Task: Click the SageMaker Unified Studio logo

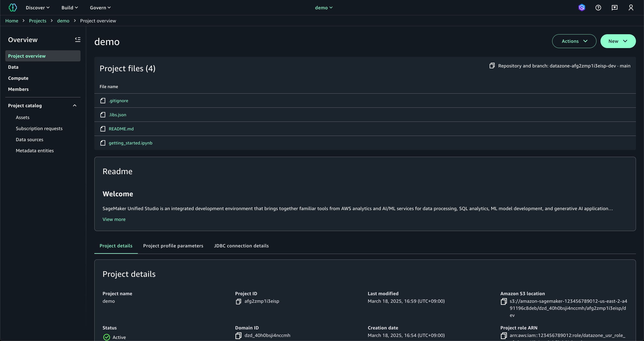Action: pyautogui.click(x=13, y=8)
